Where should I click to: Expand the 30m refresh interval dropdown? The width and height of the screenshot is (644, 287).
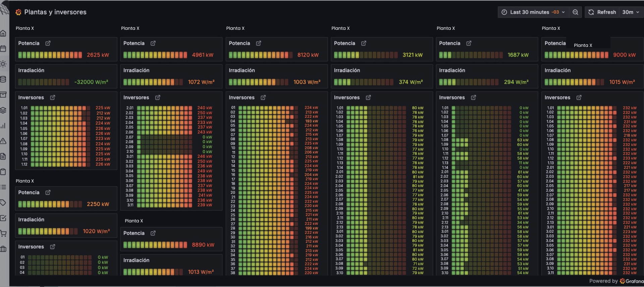tap(631, 12)
